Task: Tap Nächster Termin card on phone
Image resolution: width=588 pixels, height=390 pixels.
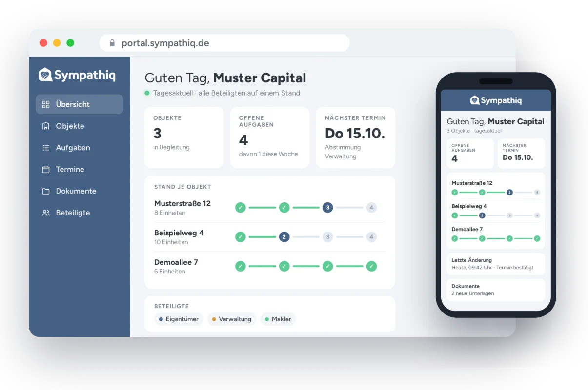Action: [521, 154]
